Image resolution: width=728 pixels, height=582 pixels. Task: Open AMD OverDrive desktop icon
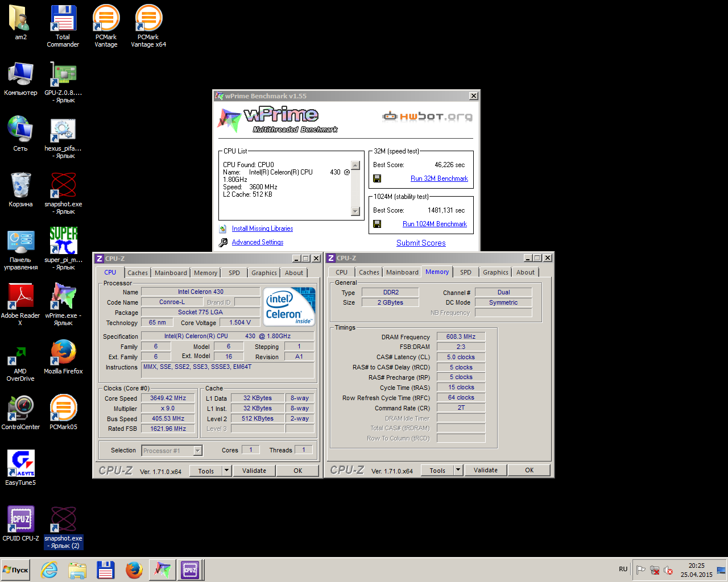tap(20, 364)
